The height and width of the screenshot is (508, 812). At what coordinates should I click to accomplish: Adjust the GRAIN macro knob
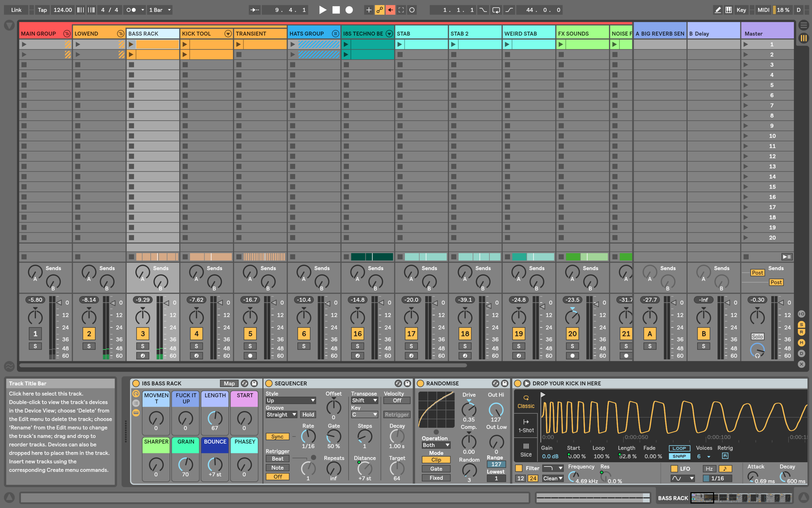185,464
